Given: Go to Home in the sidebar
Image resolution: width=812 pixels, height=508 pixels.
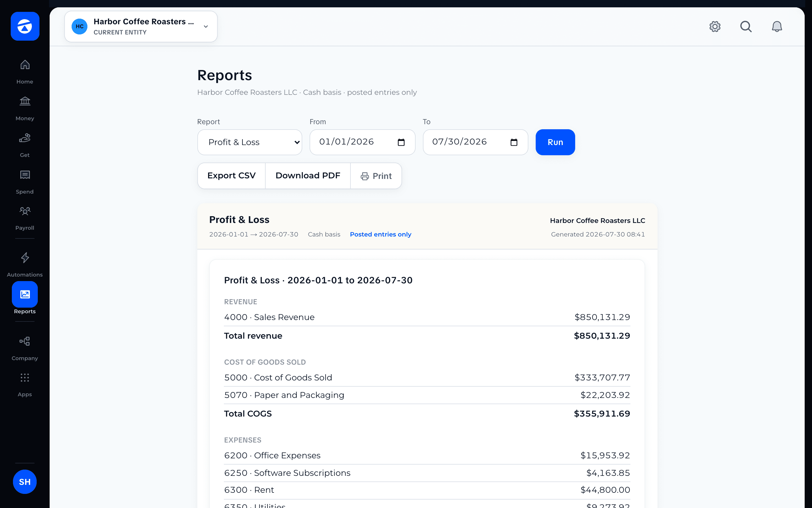Looking at the screenshot, I should coord(25,72).
